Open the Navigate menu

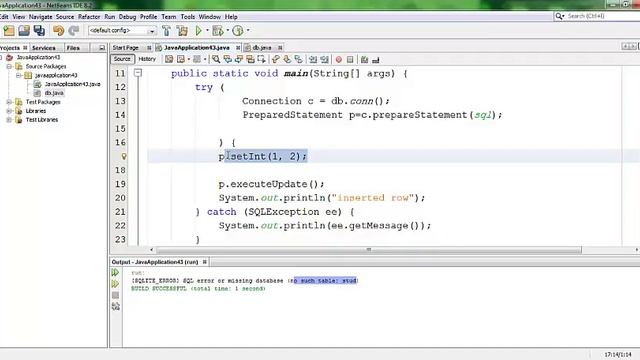40,17
